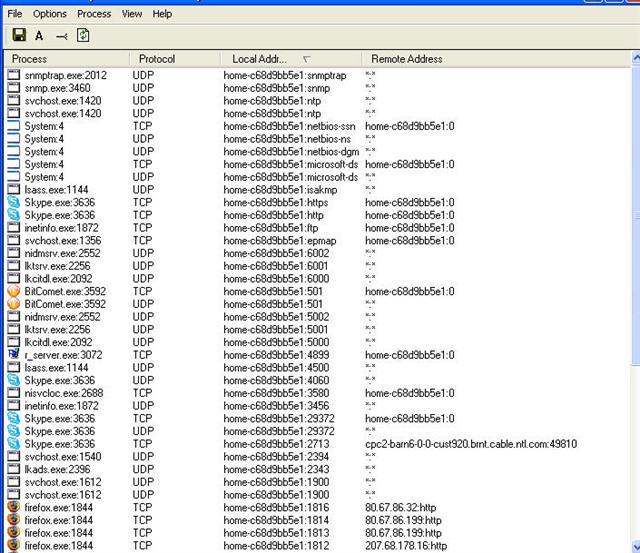Click local address home-c68d9bb5e1:epmap
This screenshot has height=553, width=640.
point(280,240)
